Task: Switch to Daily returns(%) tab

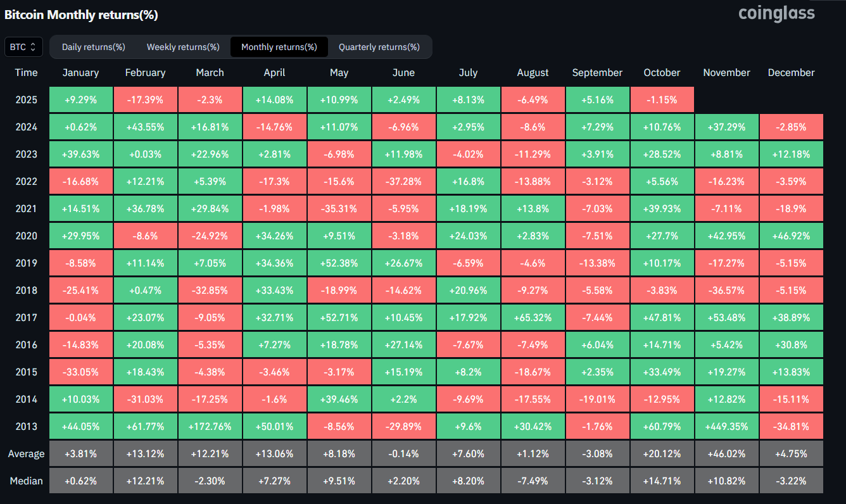Action: point(94,47)
